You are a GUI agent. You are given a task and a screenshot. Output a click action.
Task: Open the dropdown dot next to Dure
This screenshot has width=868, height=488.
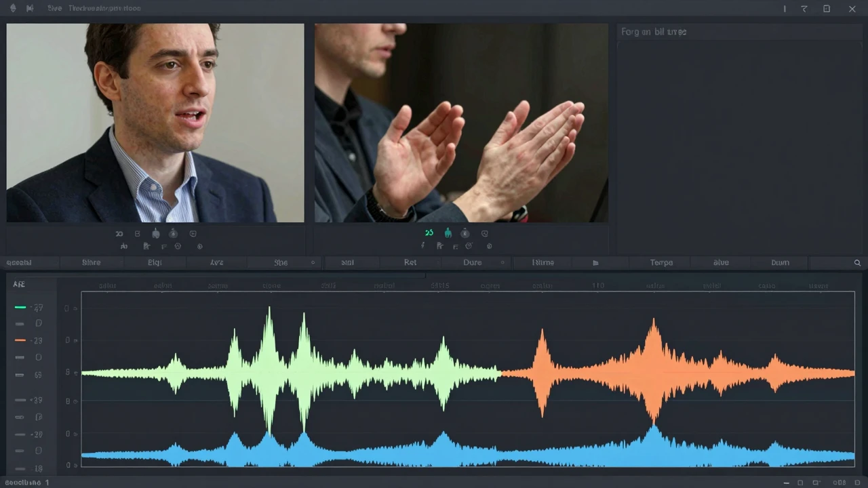tap(502, 263)
